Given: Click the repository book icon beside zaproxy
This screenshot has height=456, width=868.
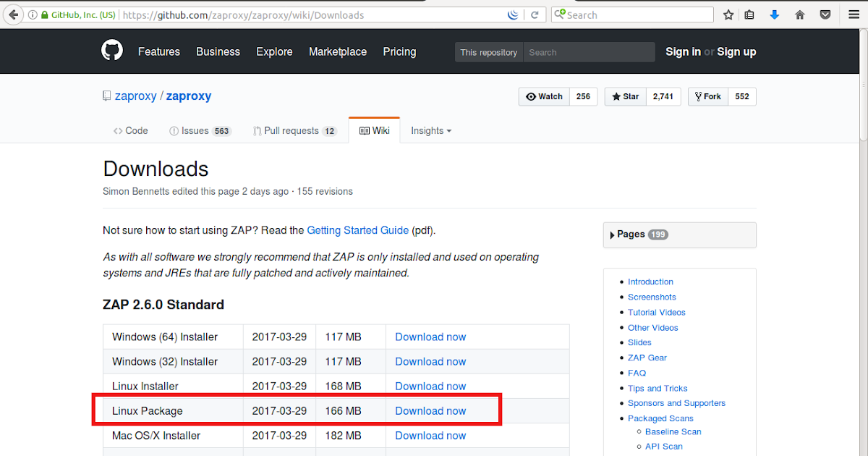Looking at the screenshot, I should click(106, 96).
